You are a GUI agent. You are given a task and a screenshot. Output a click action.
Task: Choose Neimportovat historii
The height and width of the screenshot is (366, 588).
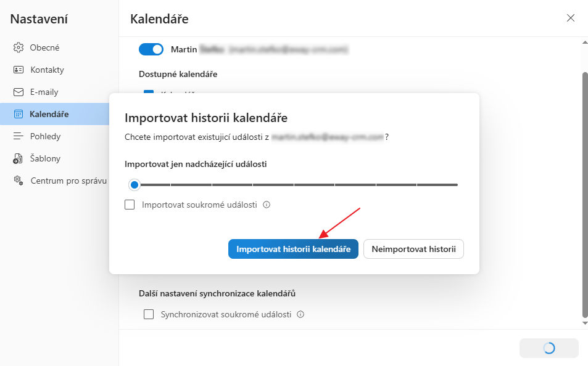point(413,249)
